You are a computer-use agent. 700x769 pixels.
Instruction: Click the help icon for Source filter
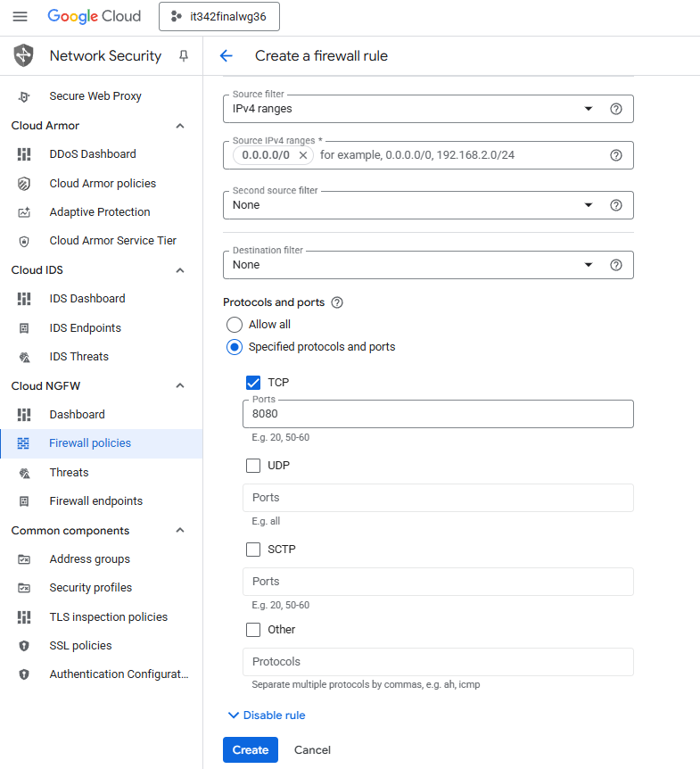(615, 109)
